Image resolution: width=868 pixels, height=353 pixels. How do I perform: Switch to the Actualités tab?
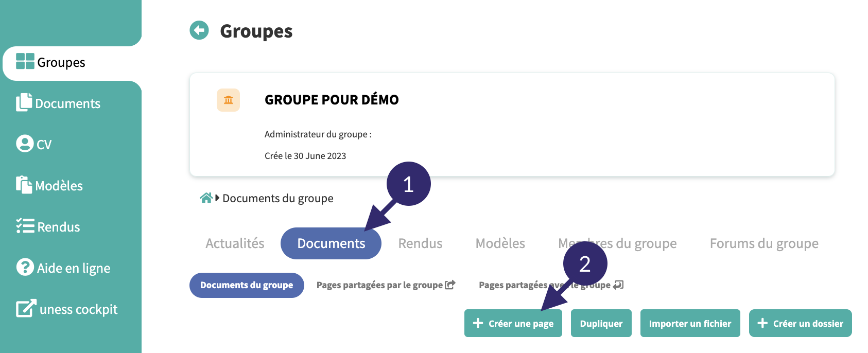pyautogui.click(x=235, y=243)
